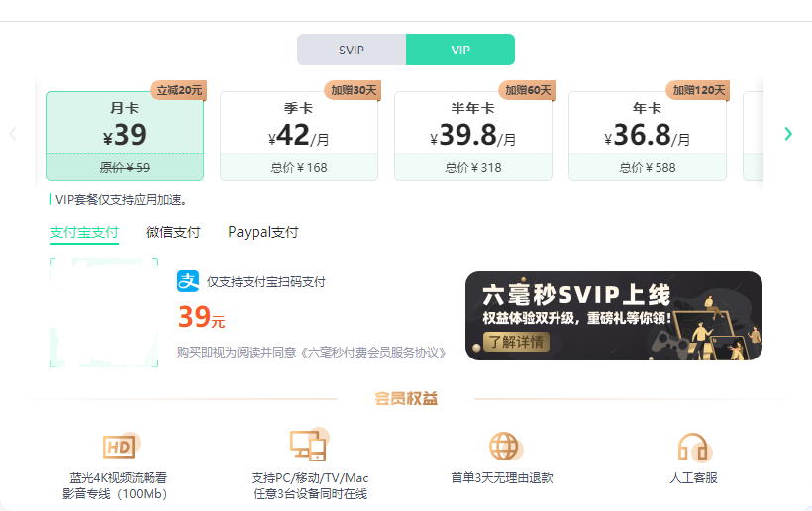Click the HD 蓝光4K video benefit icon
Viewport: 812px width, 511px height.
(121, 446)
